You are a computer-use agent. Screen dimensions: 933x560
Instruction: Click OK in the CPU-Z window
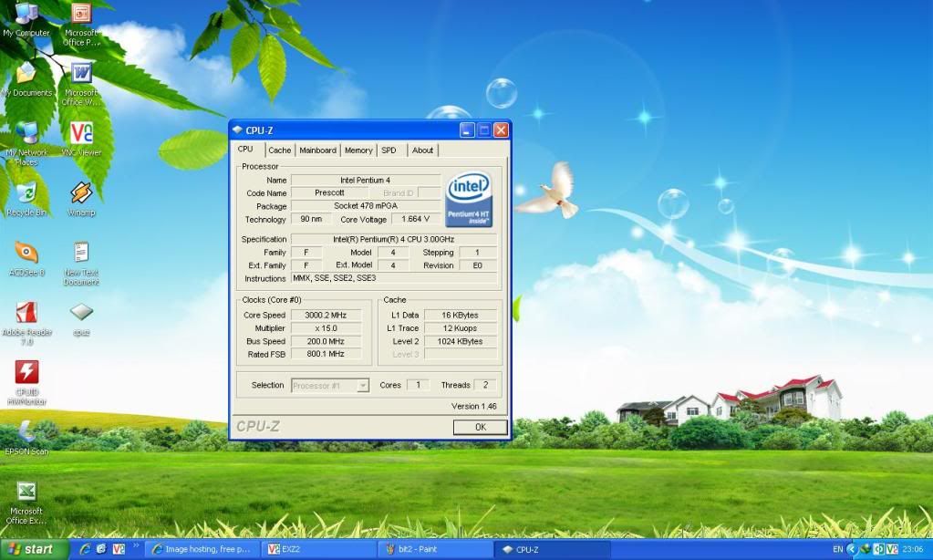[481, 427]
